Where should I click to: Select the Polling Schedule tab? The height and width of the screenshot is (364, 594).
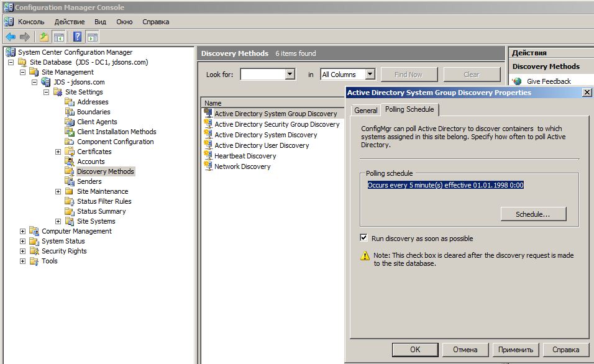[x=409, y=109]
